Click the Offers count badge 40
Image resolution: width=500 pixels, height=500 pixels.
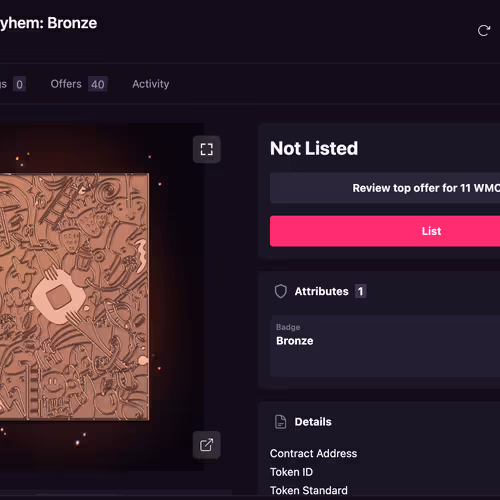click(x=98, y=84)
